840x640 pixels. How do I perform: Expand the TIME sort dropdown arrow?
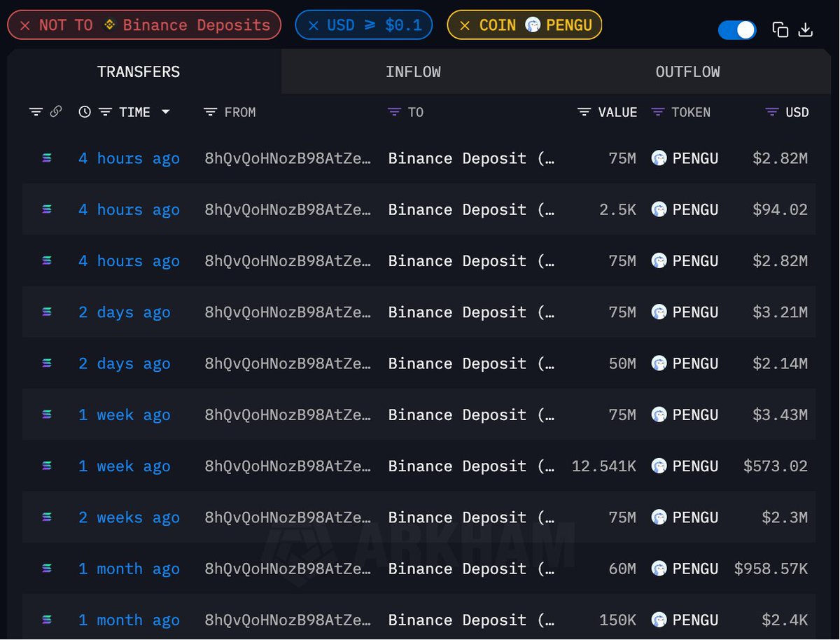[166, 112]
